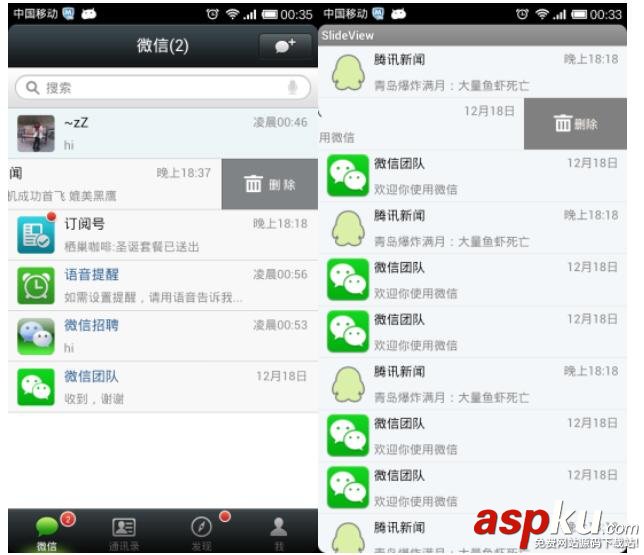Select the 订阅号 title text
The width and height of the screenshot is (644, 555).
[84, 224]
